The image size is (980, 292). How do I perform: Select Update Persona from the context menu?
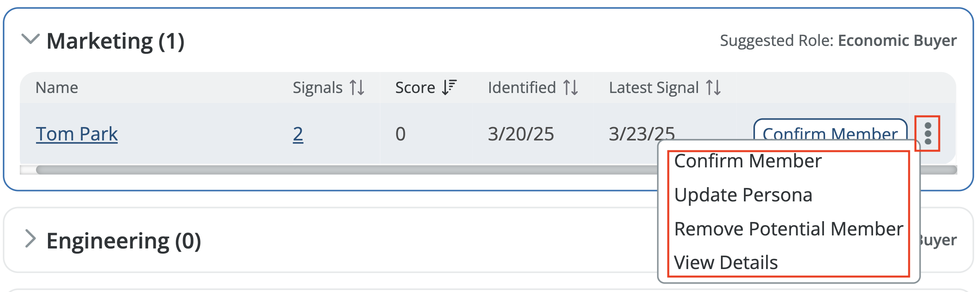pyautogui.click(x=743, y=195)
